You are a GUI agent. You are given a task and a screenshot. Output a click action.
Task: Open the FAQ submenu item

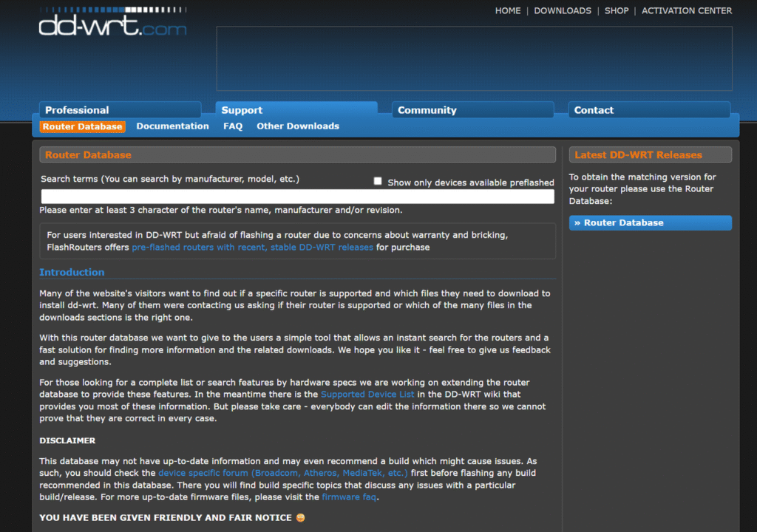233,126
